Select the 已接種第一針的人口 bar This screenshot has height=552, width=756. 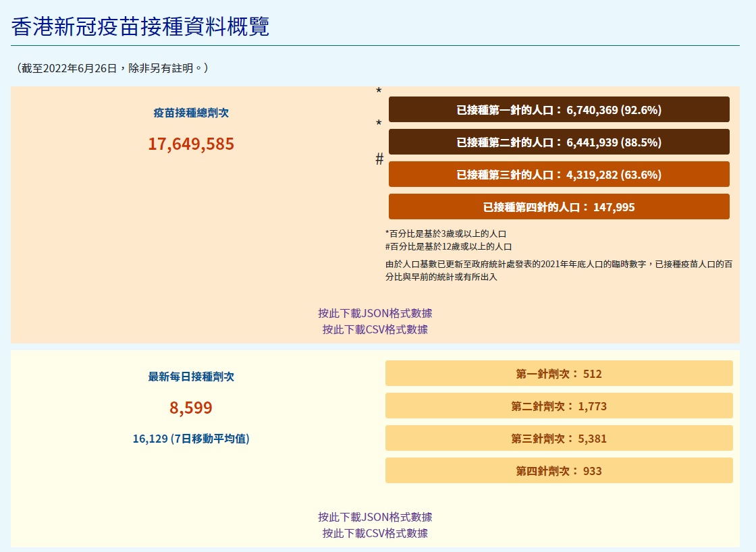pyautogui.click(x=559, y=110)
